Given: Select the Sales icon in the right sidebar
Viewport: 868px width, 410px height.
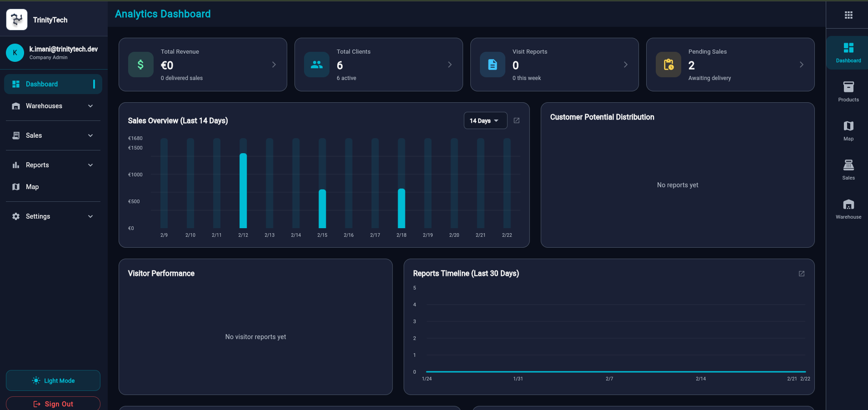Looking at the screenshot, I should click(848, 169).
